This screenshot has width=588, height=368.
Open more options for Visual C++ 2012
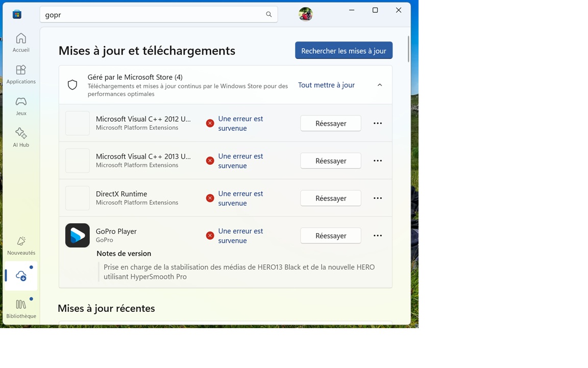[378, 123]
